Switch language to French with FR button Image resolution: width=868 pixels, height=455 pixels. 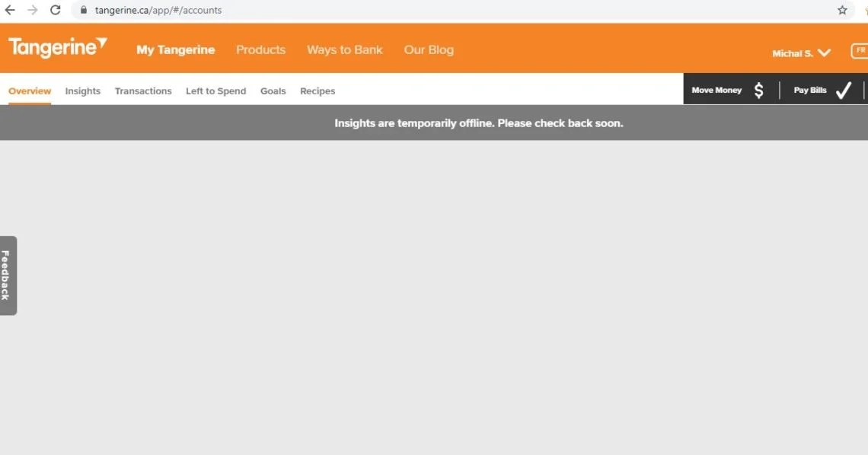coord(860,51)
